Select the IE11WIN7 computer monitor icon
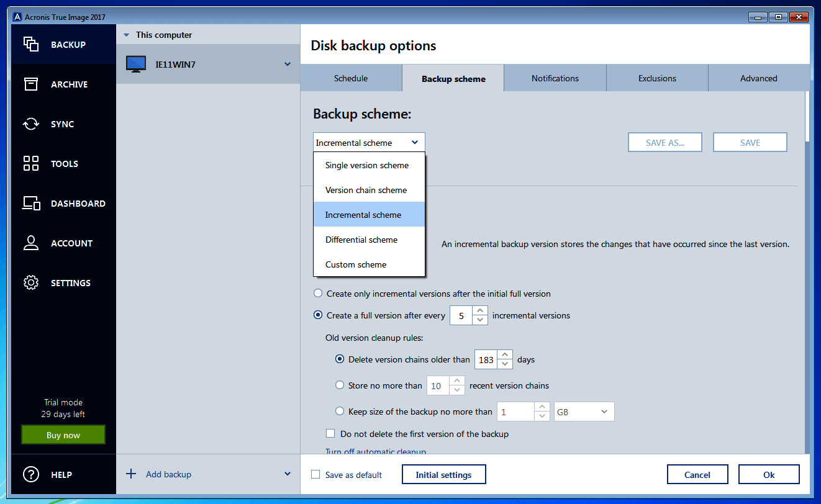 point(137,63)
